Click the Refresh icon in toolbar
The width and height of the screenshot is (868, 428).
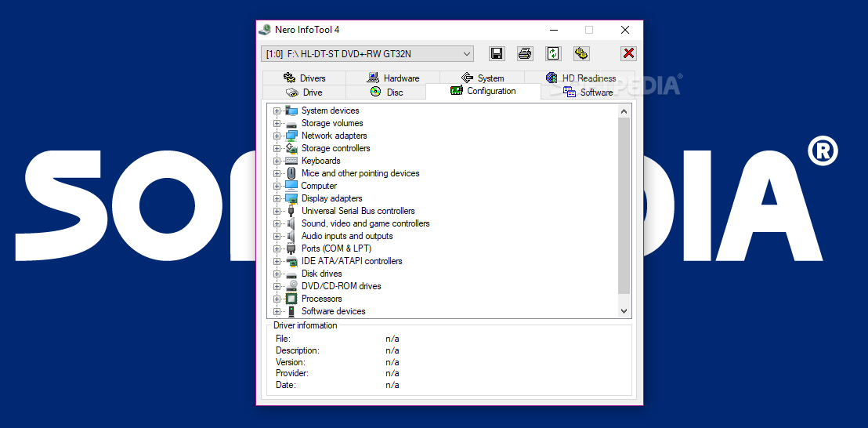pos(553,53)
